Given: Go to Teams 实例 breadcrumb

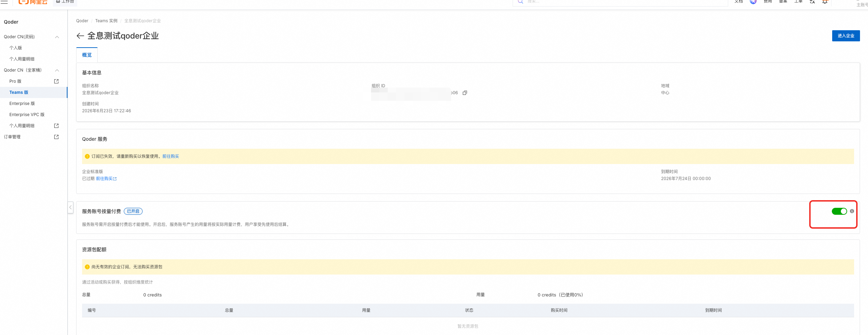Looking at the screenshot, I should pos(106,21).
